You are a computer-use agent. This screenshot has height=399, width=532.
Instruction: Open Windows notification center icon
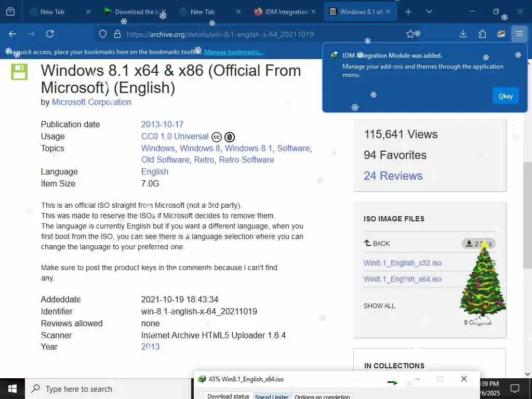coord(515,389)
